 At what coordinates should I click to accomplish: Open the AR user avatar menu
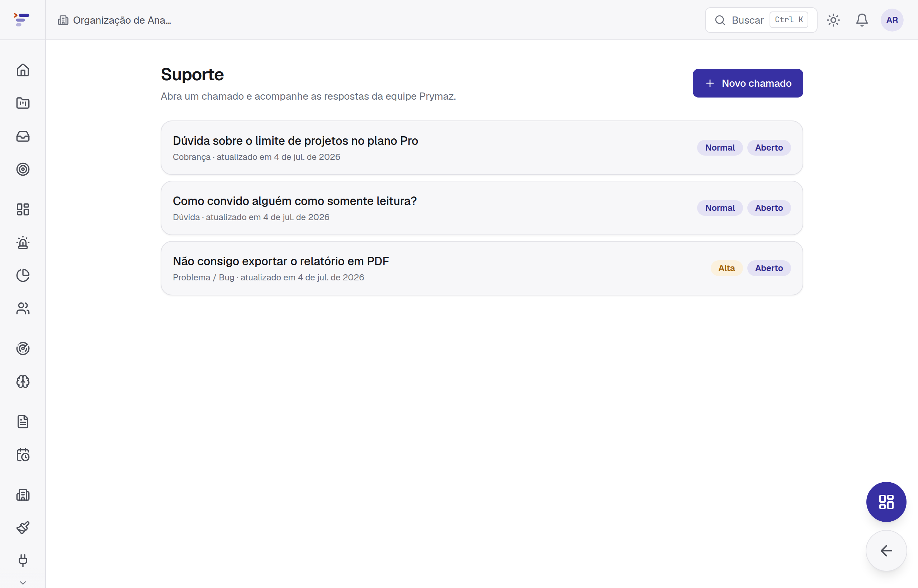[x=892, y=20]
